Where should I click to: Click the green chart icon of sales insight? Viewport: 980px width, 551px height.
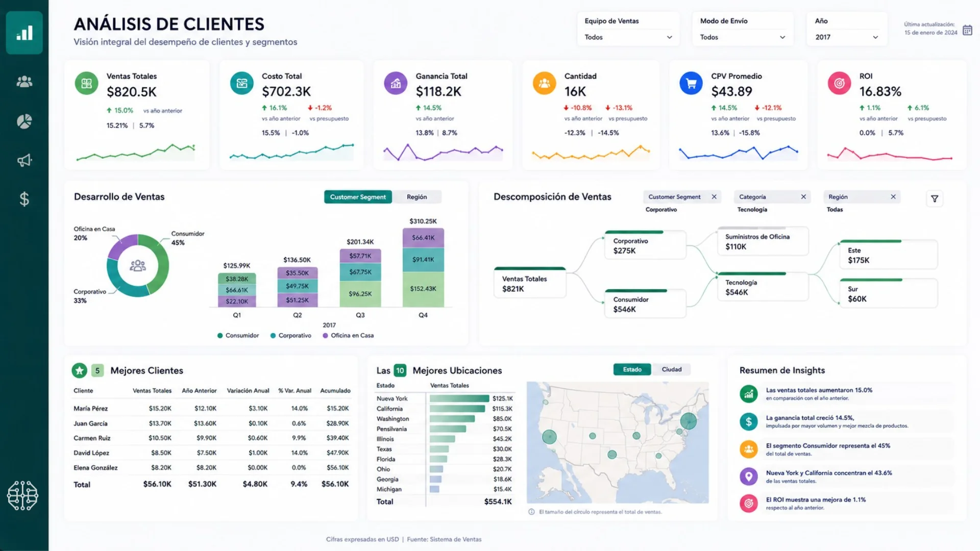pyautogui.click(x=748, y=394)
